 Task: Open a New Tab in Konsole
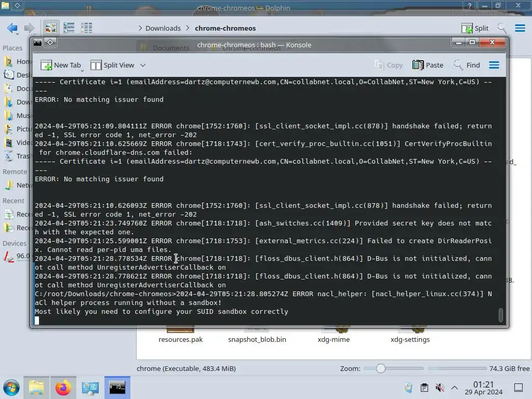click(x=60, y=65)
